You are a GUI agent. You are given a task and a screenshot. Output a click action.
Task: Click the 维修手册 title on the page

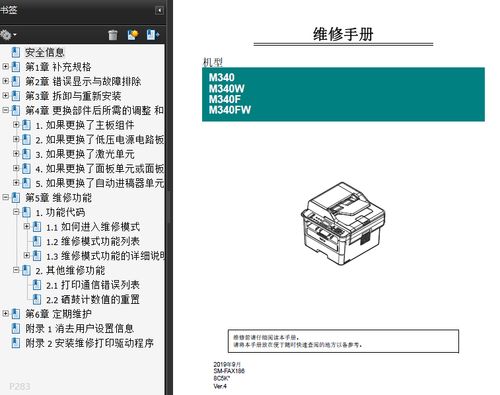click(343, 34)
